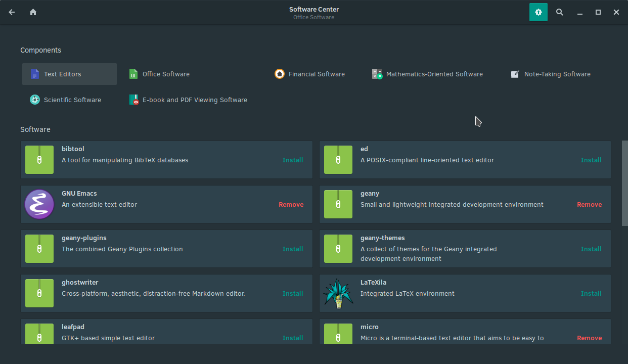Image resolution: width=628 pixels, height=364 pixels.
Task: Click the Scientific Software atom icon
Action: [34, 100]
